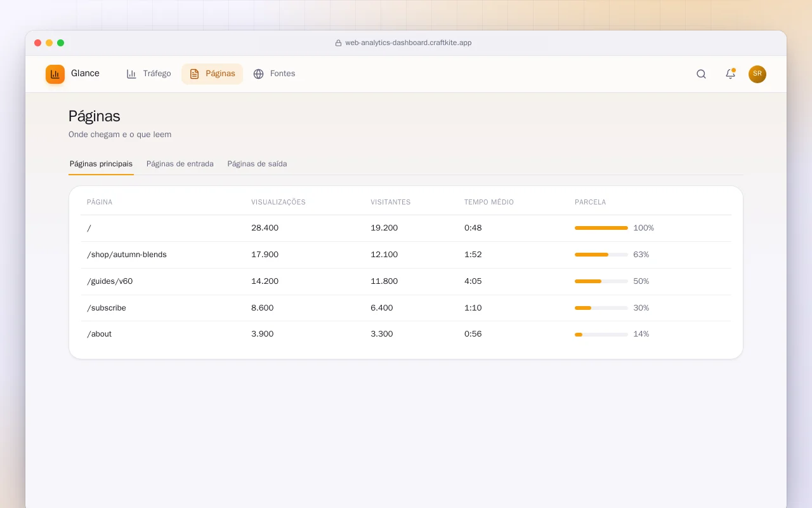This screenshot has width=812, height=508.
Task: Open search with the magnifier icon
Action: point(701,74)
